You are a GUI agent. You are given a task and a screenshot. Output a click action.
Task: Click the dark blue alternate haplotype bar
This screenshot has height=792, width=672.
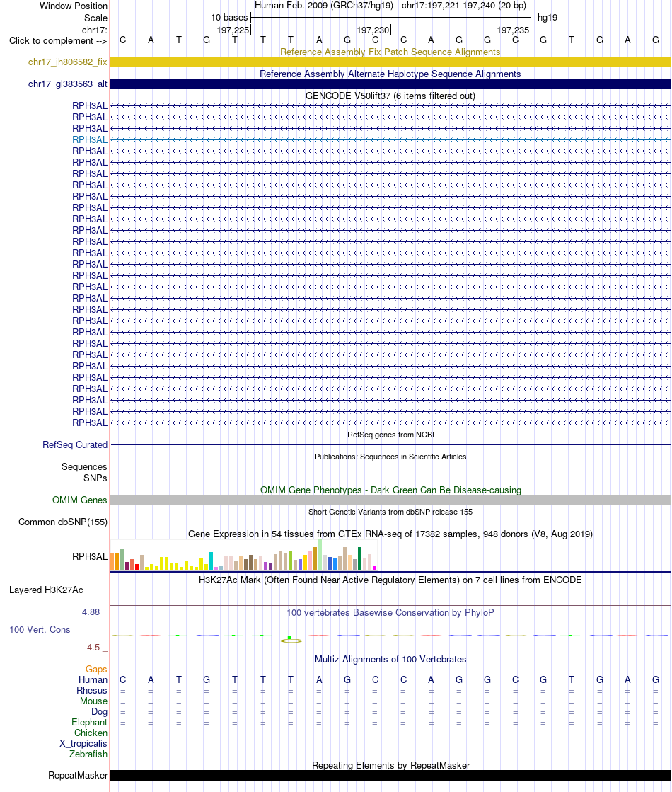click(390, 84)
